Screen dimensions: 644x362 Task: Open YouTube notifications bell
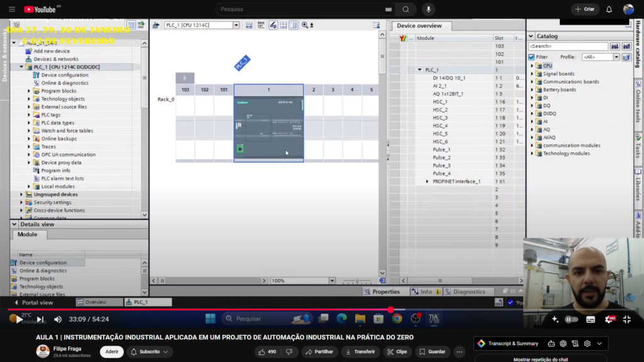coord(609,9)
